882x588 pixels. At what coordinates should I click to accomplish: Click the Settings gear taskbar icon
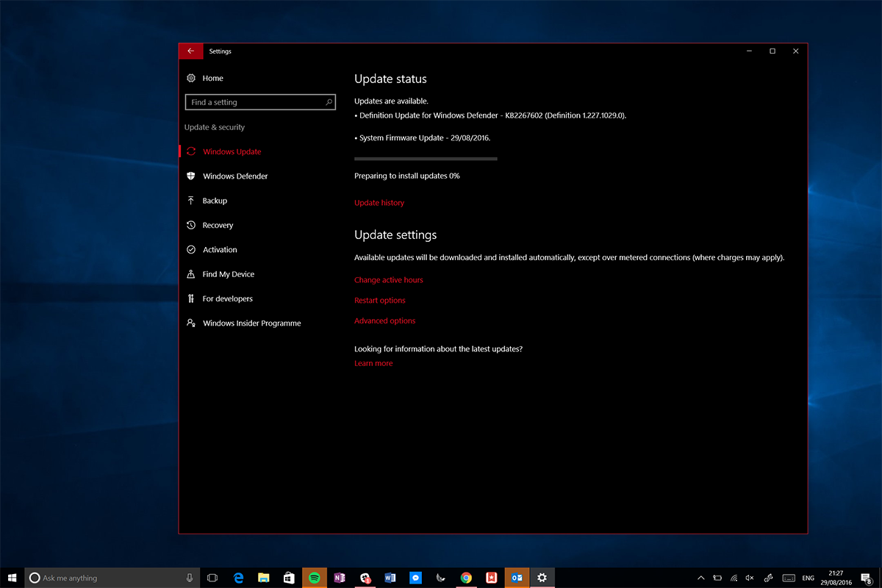pos(542,578)
